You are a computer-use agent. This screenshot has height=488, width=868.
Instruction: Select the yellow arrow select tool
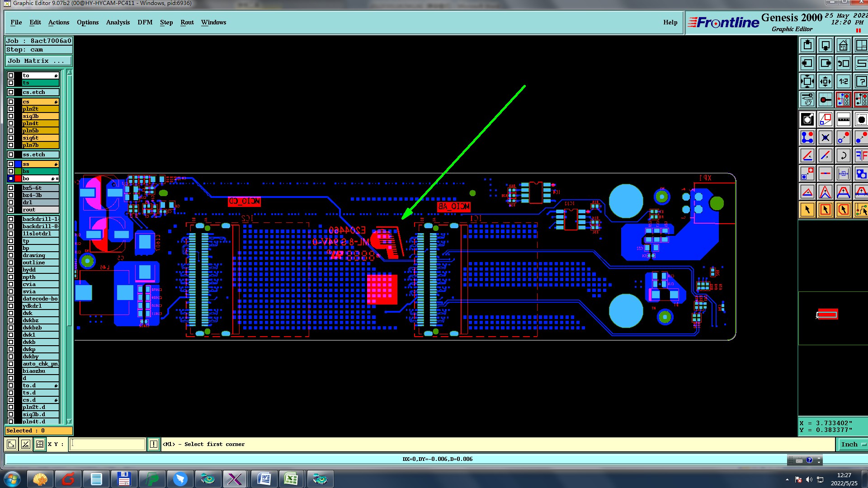click(x=807, y=210)
